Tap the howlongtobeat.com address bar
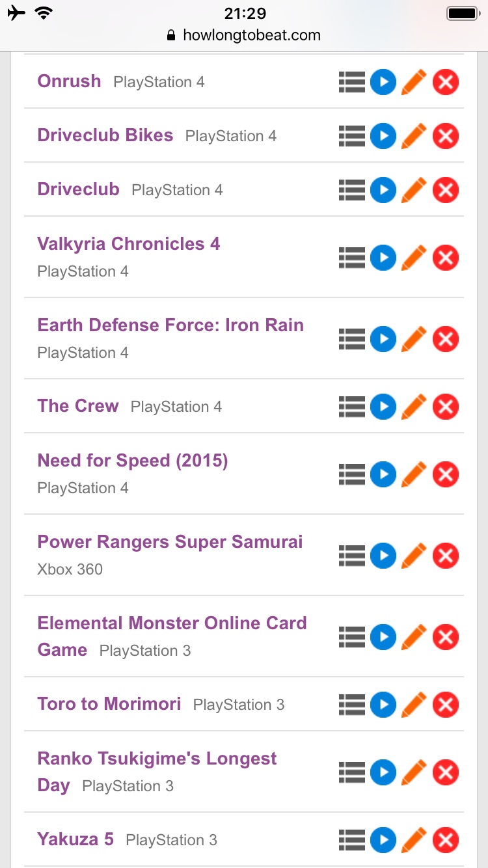488x868 pixels. (x=244, y=35)
